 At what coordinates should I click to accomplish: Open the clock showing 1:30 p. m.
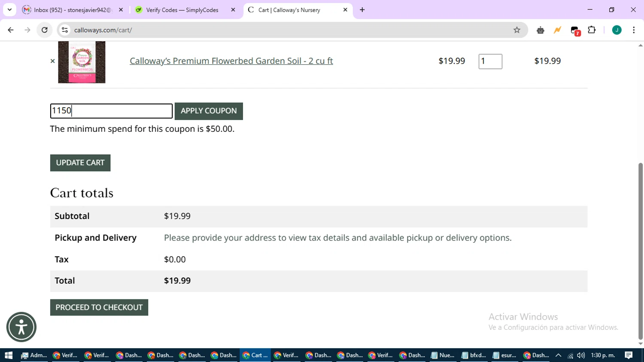click(603, 355)
